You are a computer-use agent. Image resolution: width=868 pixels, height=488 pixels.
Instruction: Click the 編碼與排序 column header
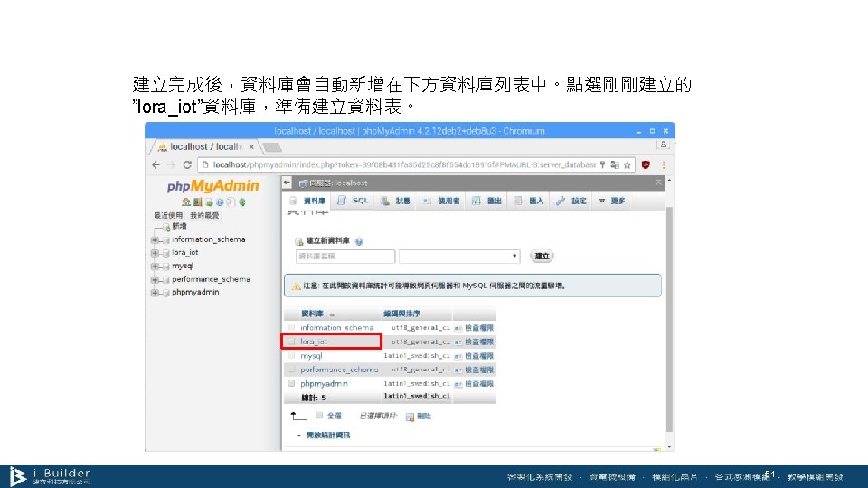pyautogui.click(x=401, y=314)
